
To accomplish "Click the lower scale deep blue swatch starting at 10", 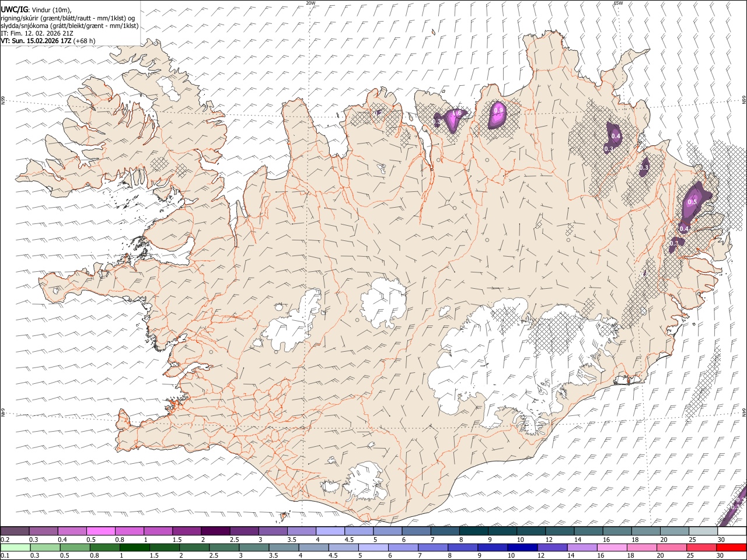I will pos(521,547).
